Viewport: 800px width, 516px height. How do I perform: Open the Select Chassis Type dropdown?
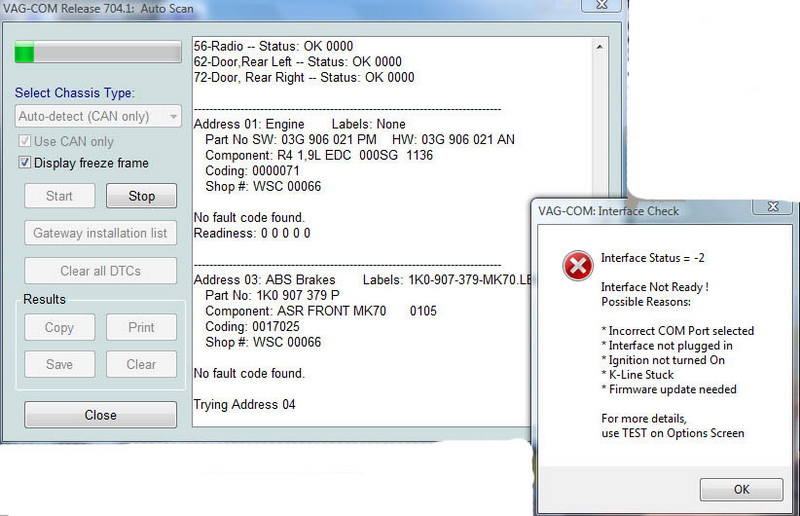[x=98, y=116]
